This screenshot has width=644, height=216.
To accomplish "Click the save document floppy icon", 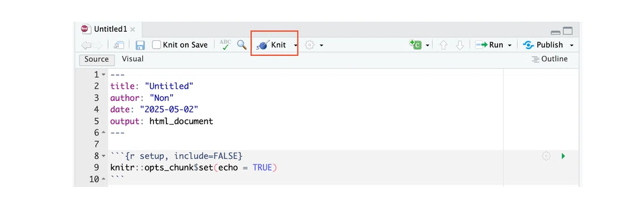I will click(140, 45).
